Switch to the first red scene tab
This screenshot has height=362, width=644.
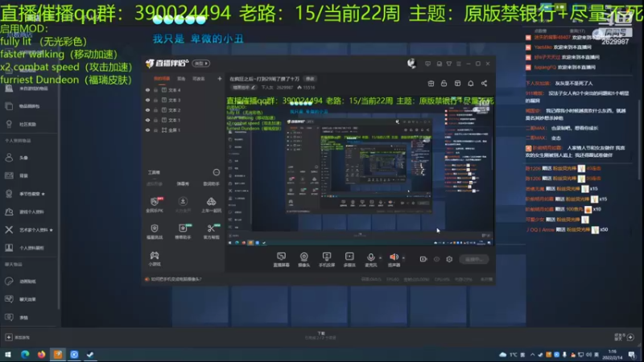(x=162, y=78)
